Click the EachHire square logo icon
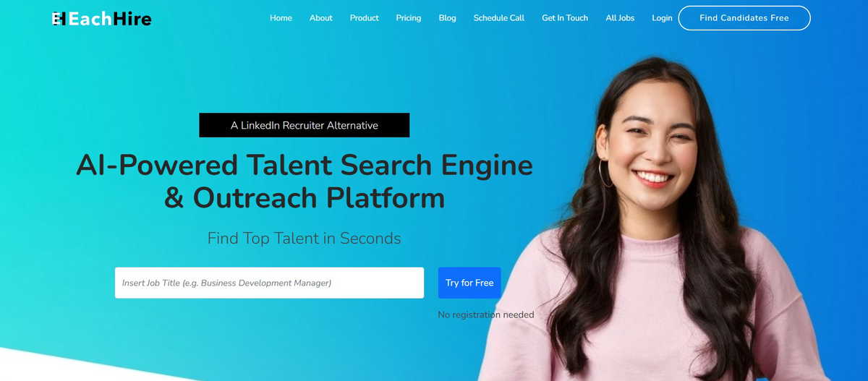Image resolution: width=868 pixels, height=381 pixels. 59,18
